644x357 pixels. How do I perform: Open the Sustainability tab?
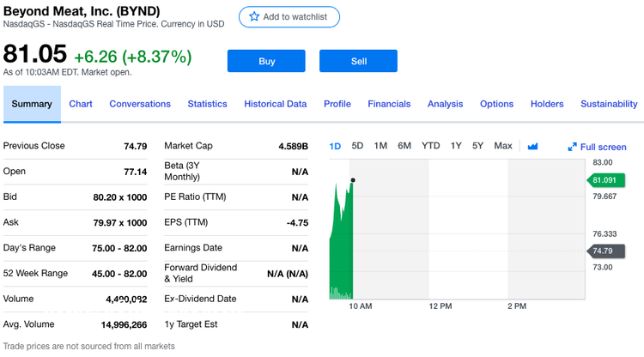(609, 104)
